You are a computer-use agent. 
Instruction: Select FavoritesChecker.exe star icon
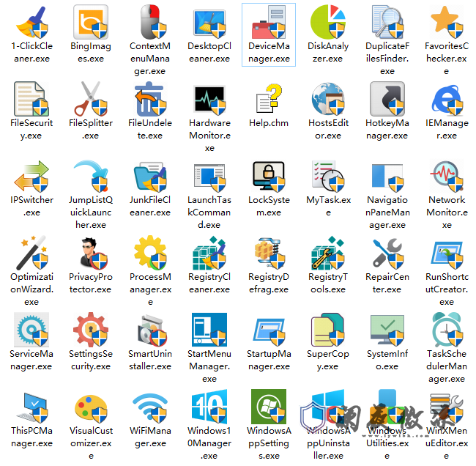(x=447, y=22)
